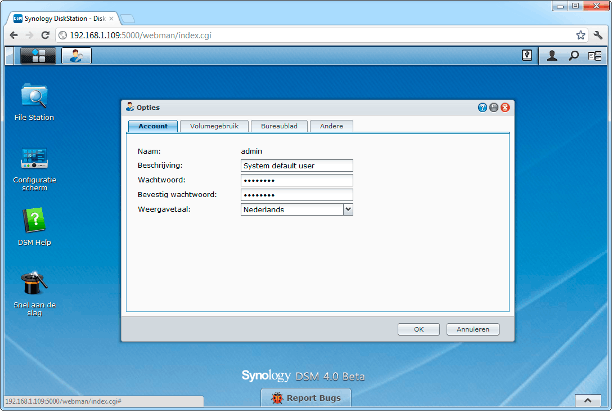Open help for the Opties dialog
Screen dimensions: 612x411
tap(482, 107)
